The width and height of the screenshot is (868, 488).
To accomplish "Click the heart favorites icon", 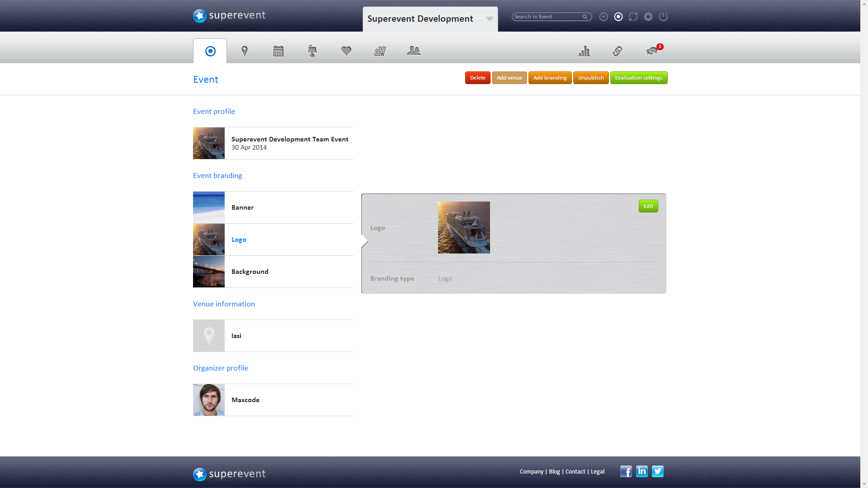I will click(346, 51).
